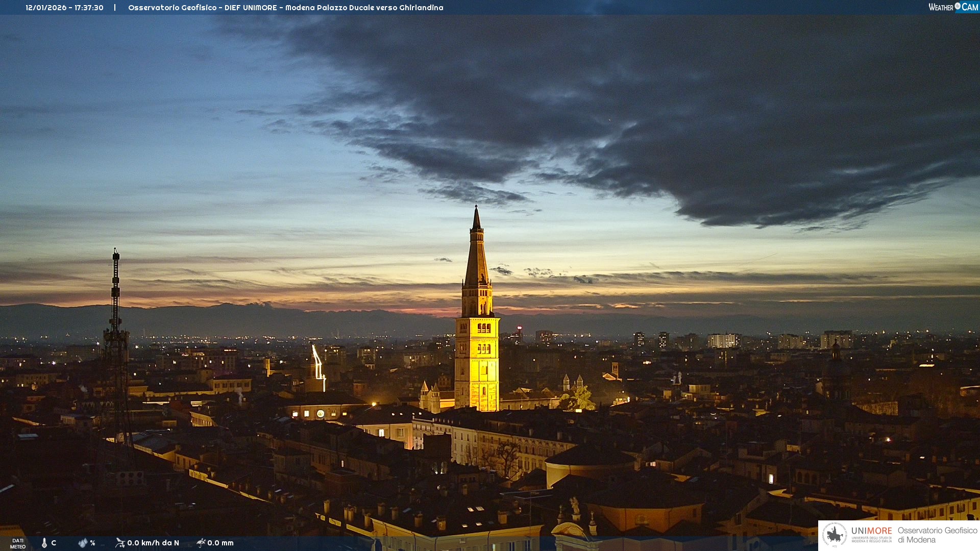
Task: Click the illuminated Ghirlandina tower
Action: [477, 357]
